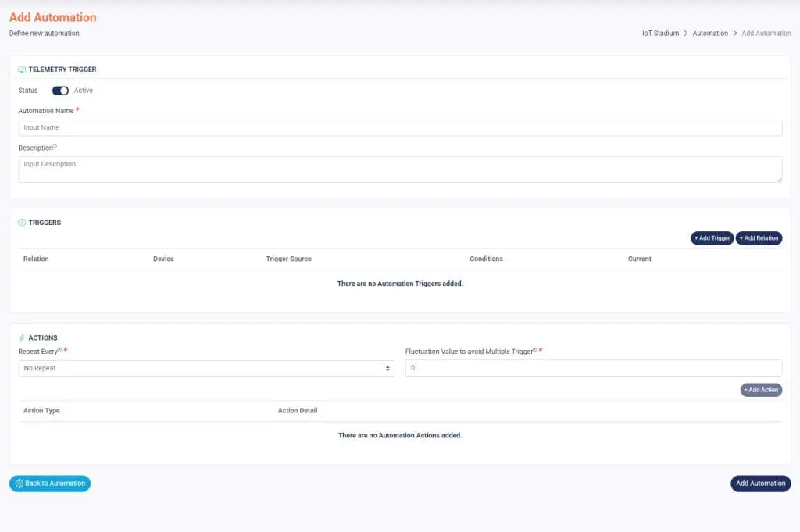Click the info icon beside Description
Viewport: 800px width, 532px height.
point(55,146)
